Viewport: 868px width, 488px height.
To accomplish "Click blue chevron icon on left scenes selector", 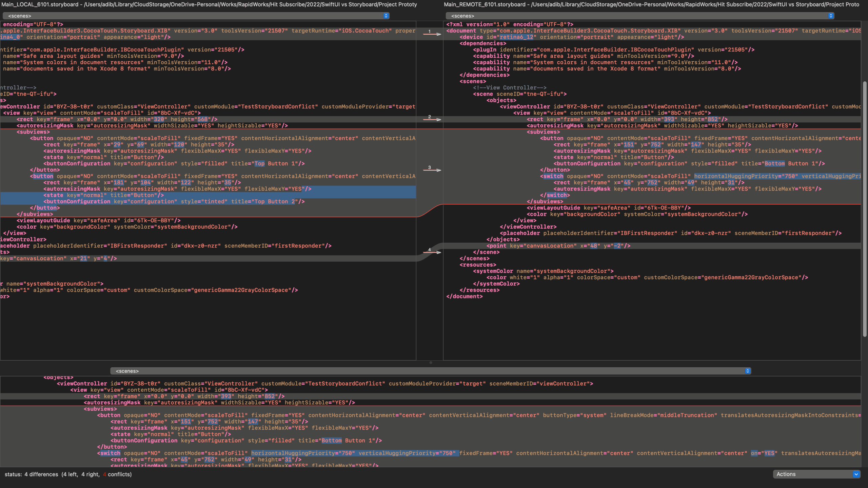I will (386, 16).
